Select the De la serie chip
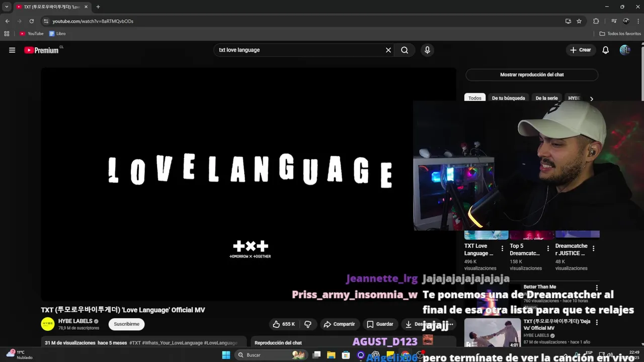The width and height of the screenshot is (644, 362). click(x=546, y=98)
